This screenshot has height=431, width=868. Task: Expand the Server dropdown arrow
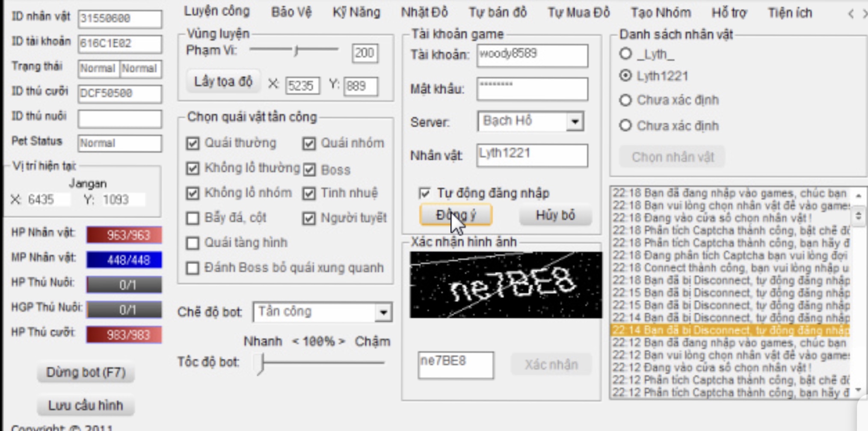tap(575, 122)
